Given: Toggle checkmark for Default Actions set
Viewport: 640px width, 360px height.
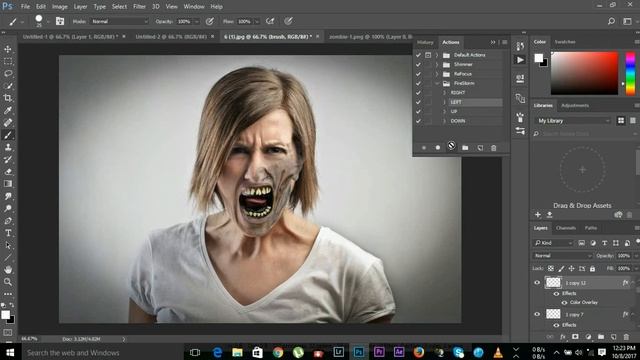Looking at the screenshot, I should coord(418,55).
